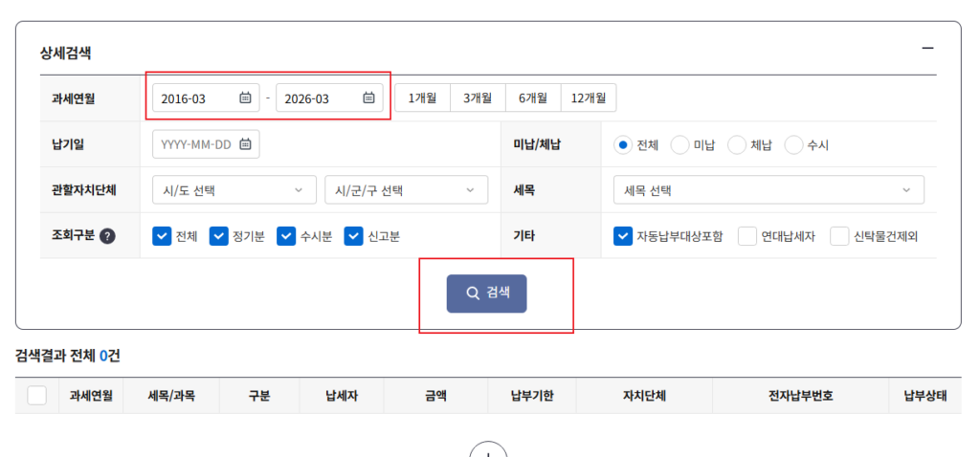The width and height of the screenshot is (980, 457).
Task: Uncheck 자동납부대상포함 checkbox
Action: coord(623,236)
